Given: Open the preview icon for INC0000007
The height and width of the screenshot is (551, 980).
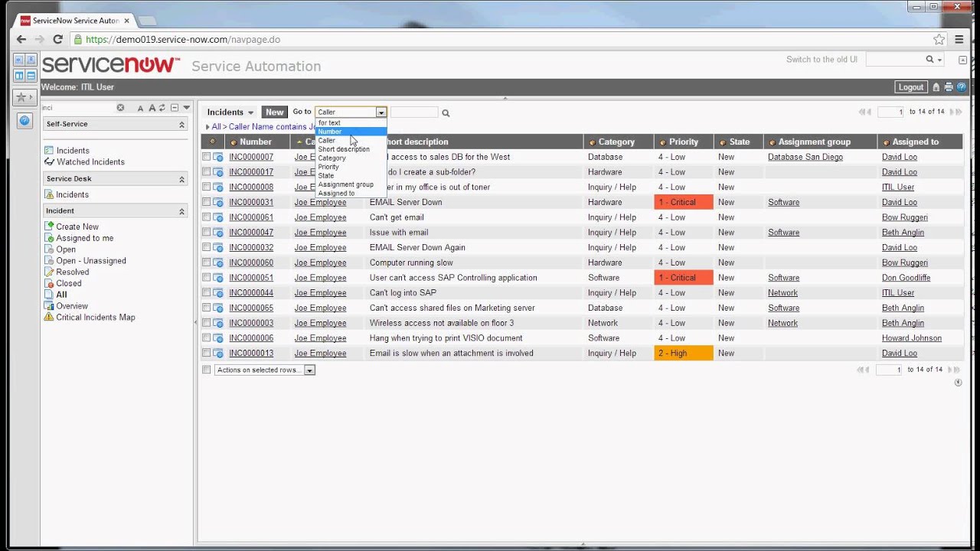Looking at the screenshot, I should click(x=218, y=158).
